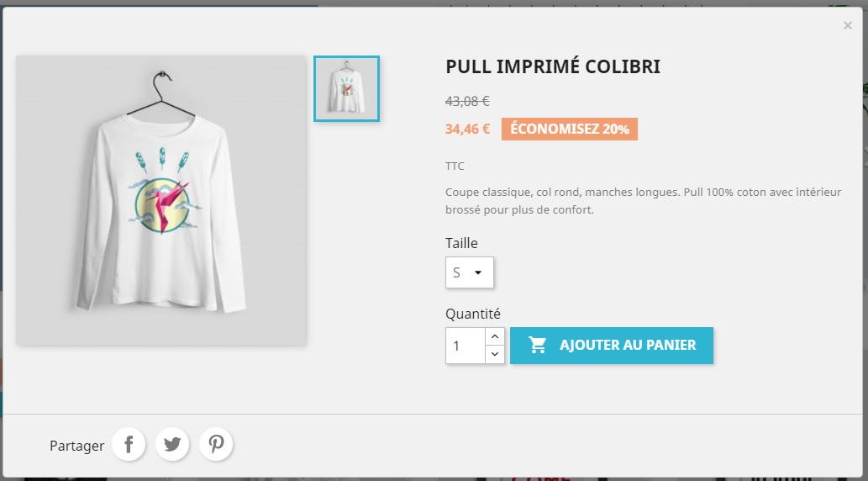This screenshot has width=868, height=481.
Task: Click the product description paragraph
Action: click(x=643, y=201)
